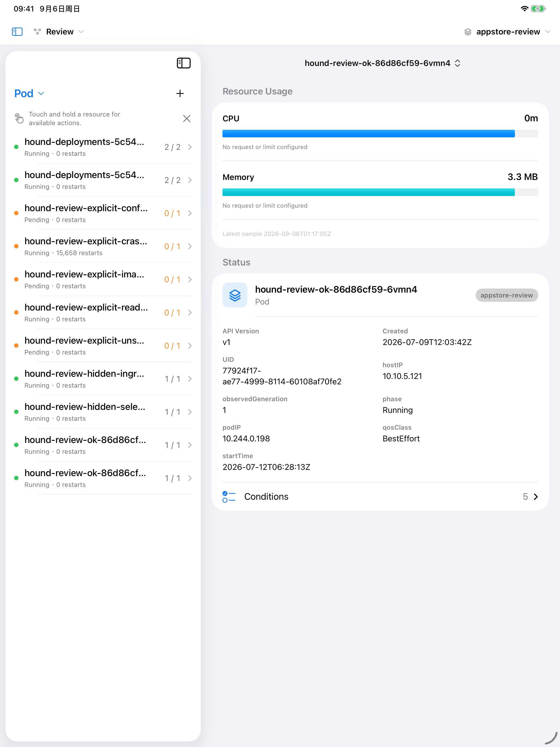Screen dimensions: 560x747
Task: Select the hound-review-hidden-sele pod row
Action: click(x=103, y=412)
